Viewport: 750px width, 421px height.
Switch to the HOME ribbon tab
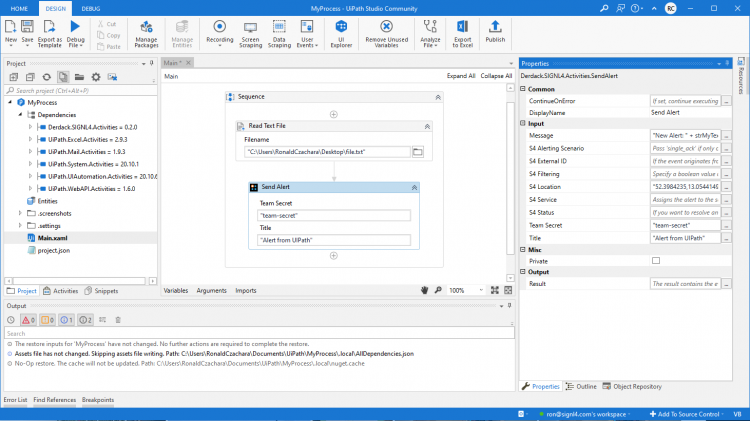19,9
